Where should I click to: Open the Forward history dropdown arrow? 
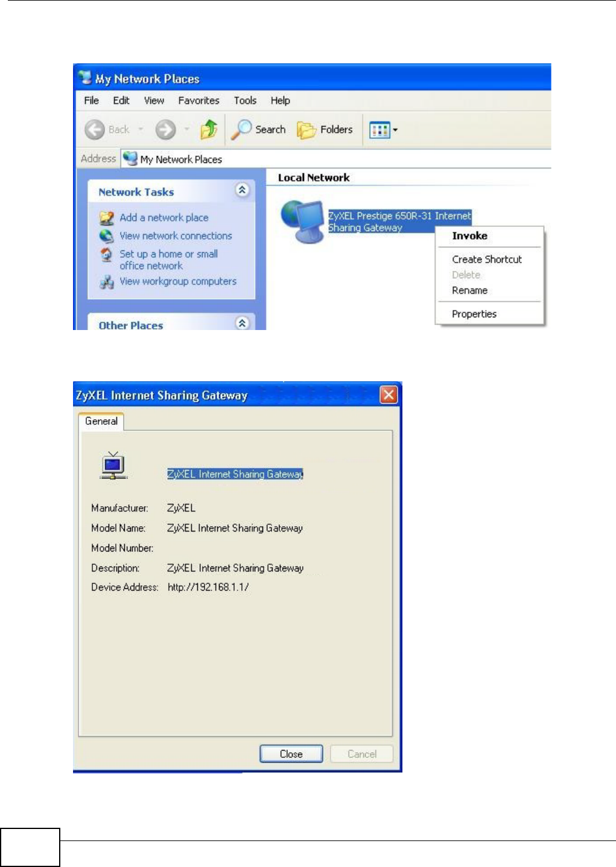[x=186, y=129]
